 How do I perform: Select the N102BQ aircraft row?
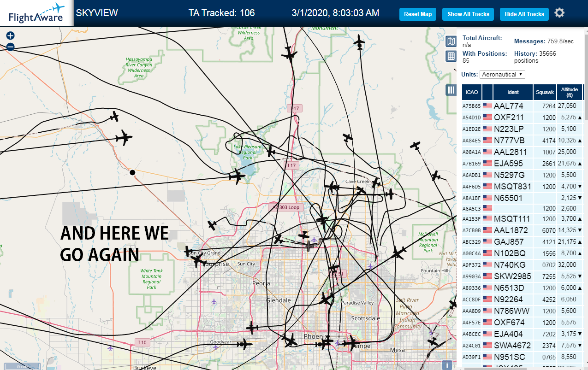(522, 253)
